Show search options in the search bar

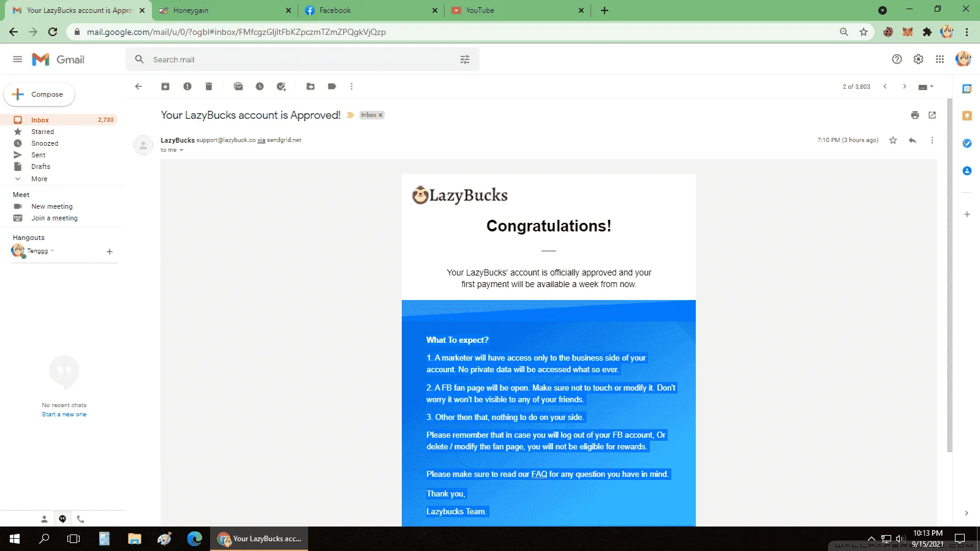[x=465, y=59]
